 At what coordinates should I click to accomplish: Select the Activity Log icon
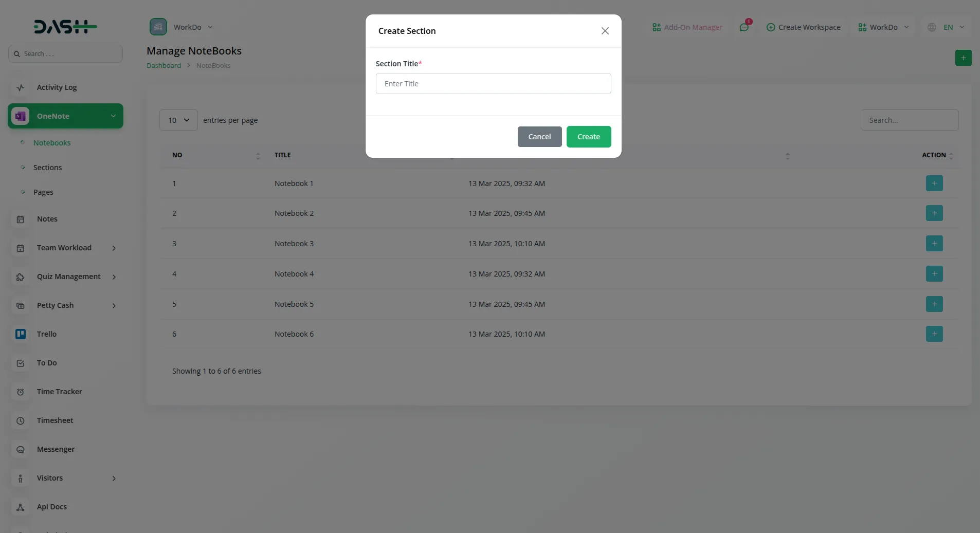(20, 87)
